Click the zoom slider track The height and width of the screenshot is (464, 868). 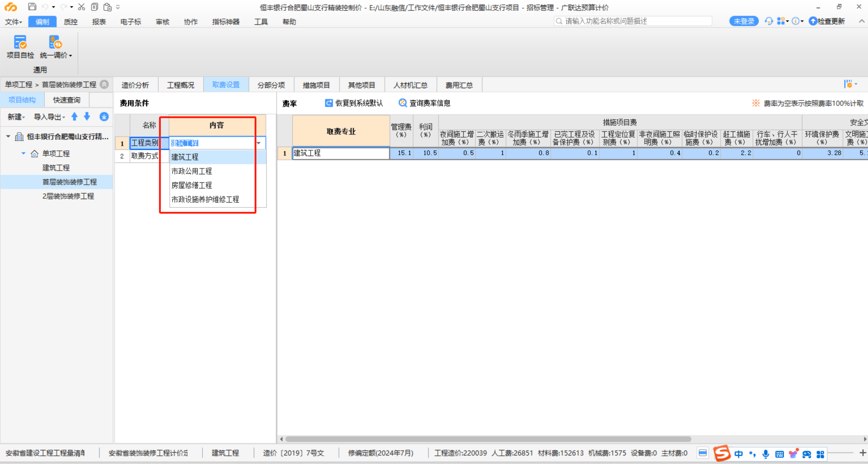[841, 453]
